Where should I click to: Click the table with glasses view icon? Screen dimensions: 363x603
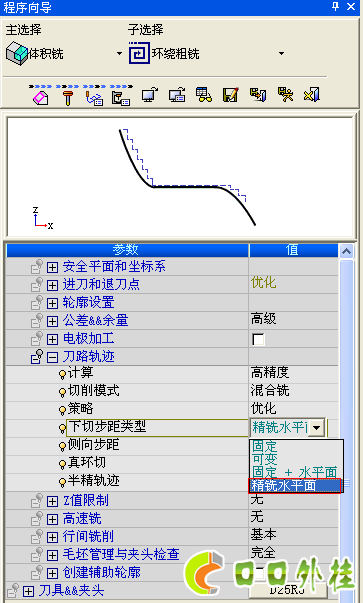204,95
